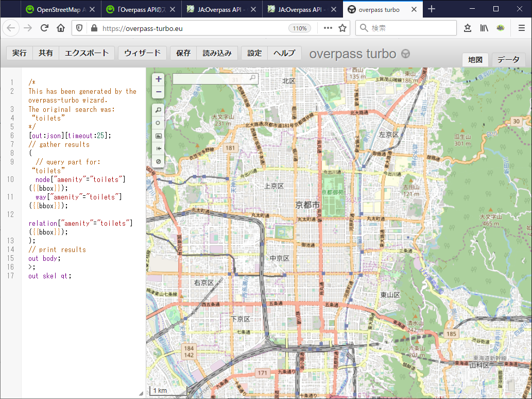Click the site security padlock icon
532x399 pixels.
pos(94,28)
